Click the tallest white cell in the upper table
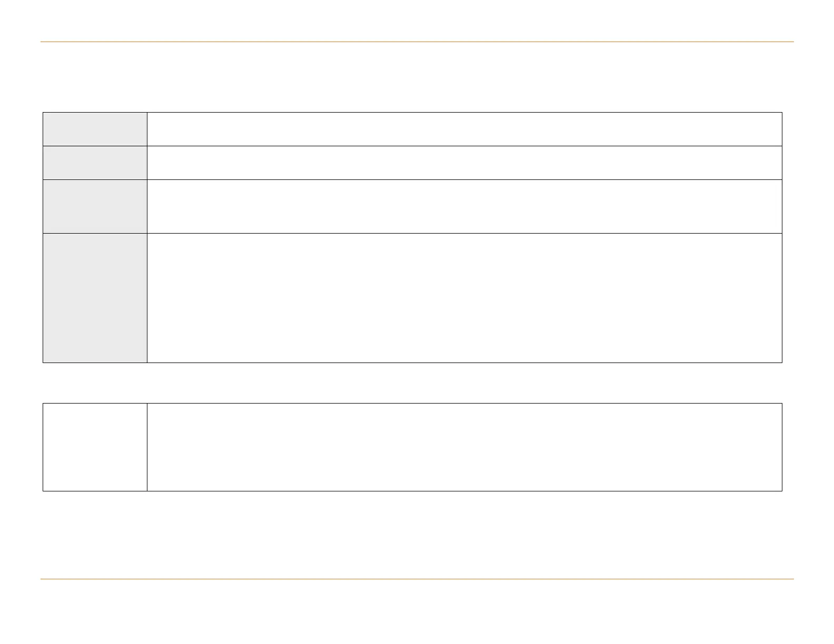Viewport: 834px width, 644px height. pos(464,298)
